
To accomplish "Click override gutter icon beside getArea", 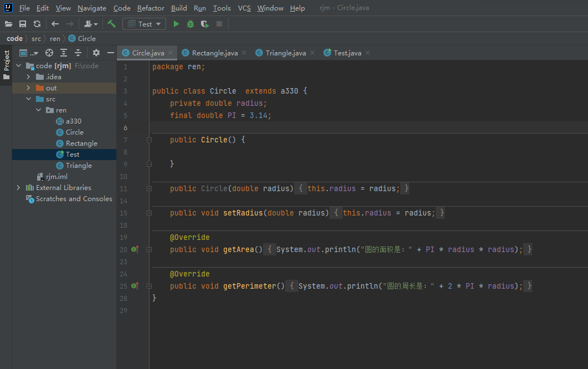I will pyautogui.click(x=135, y=250).
